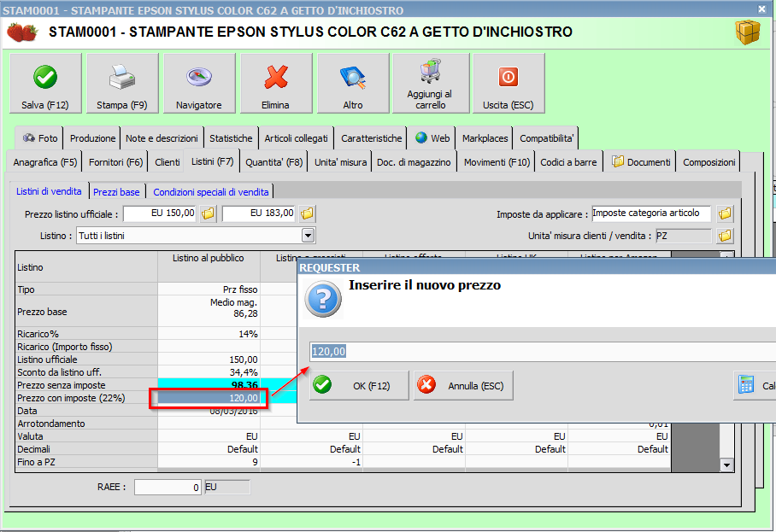Click the EU 183,00 price field

(x=259, y=213)
